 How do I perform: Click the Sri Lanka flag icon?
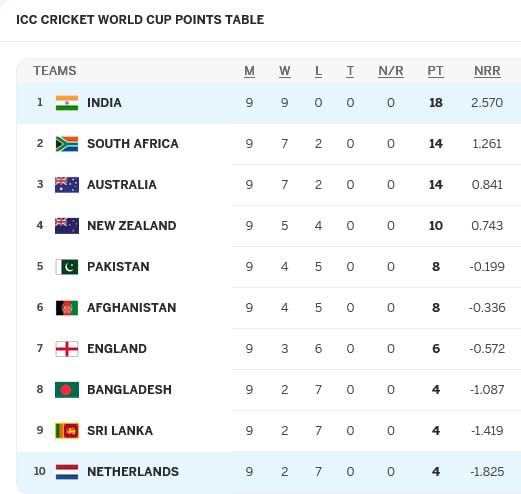[67, 431]
